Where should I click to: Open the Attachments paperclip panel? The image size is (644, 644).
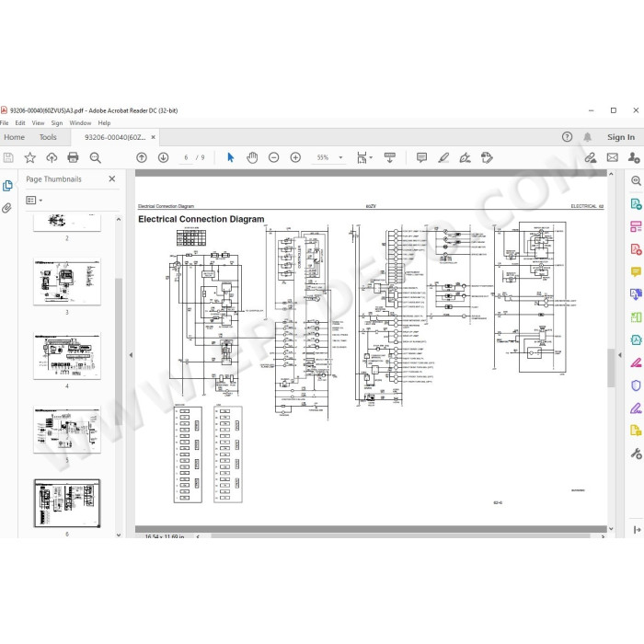pyautogui.click(x=7, y=208)
